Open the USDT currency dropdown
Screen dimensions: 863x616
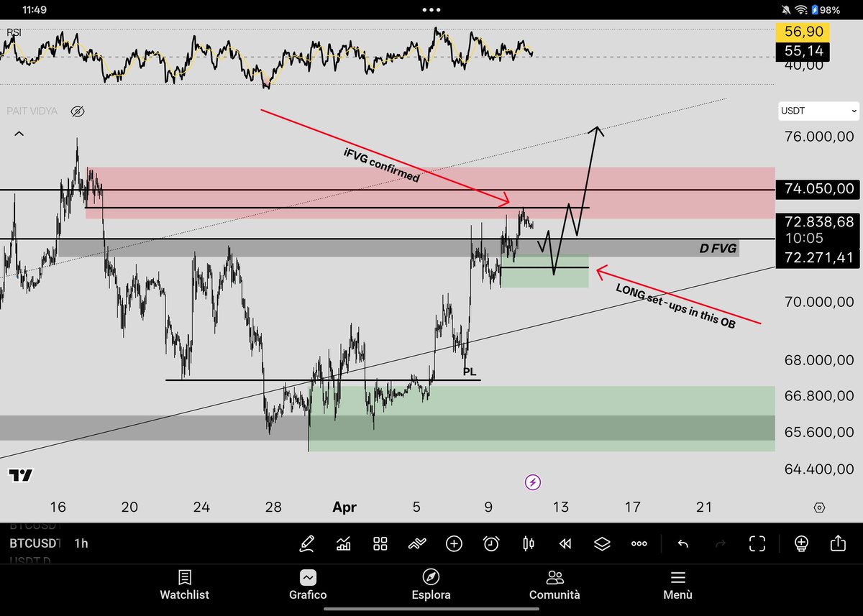[x=819, y=111]
